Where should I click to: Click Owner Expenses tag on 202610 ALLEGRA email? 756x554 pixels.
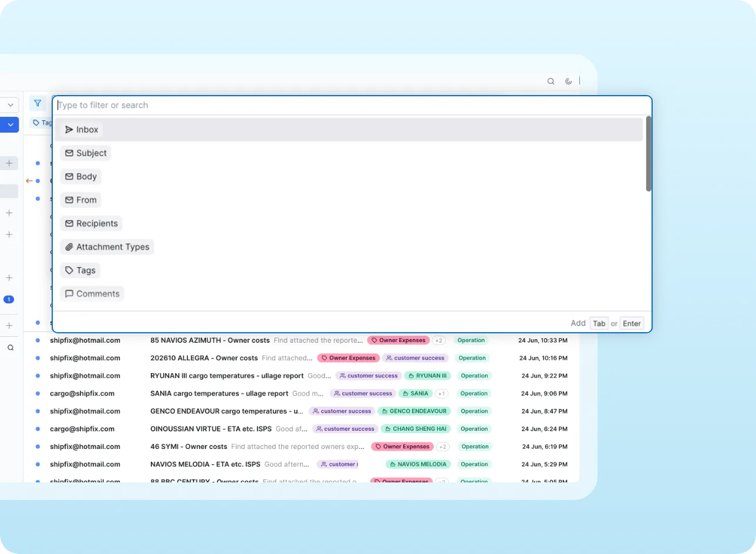pos(349,358)
